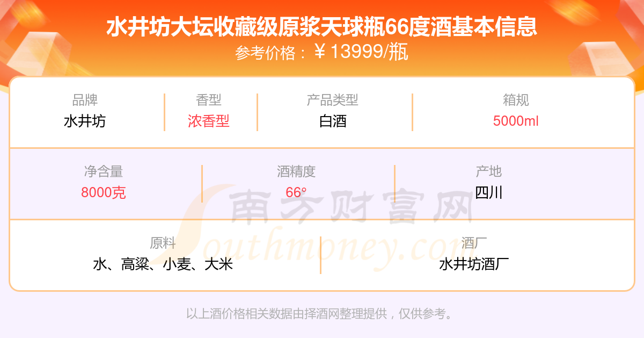Click the 品牌 label
This screenshot has width=644, height=338.
coord(85,100)
